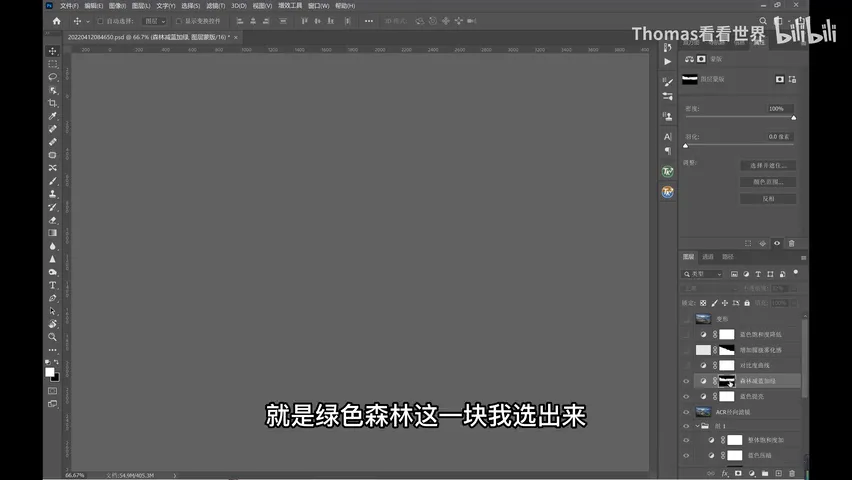Viewport: 852px width, 480px height.
Task: Open the 窗口(W) menu
Action: [x=318, y=6]
